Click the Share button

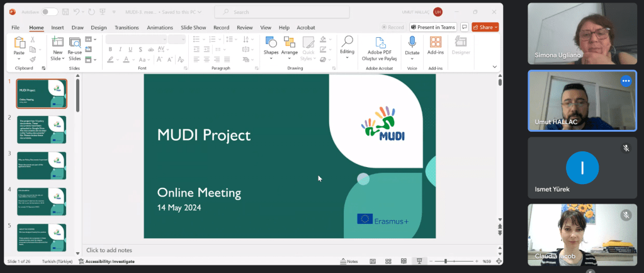tap(485, 27)
